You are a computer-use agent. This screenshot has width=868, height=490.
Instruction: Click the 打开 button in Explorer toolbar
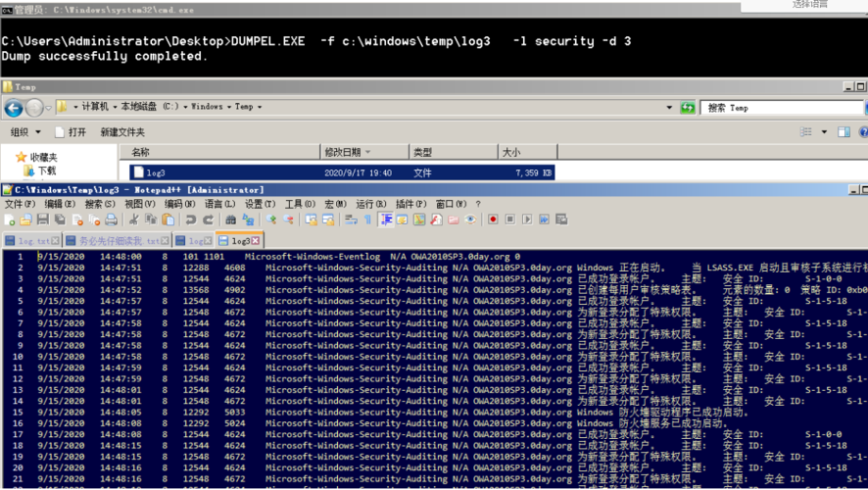click(71, 132)
